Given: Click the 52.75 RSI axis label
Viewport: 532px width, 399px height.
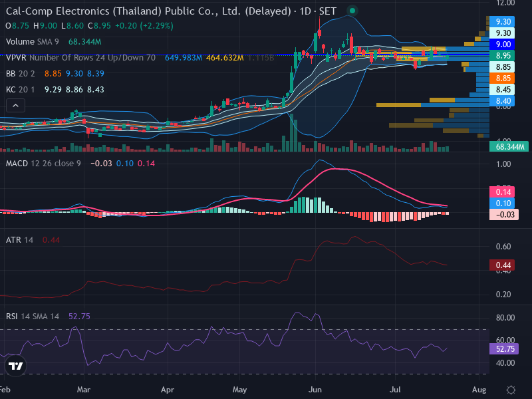Looking at the screenshot, I should coord(504,348).
